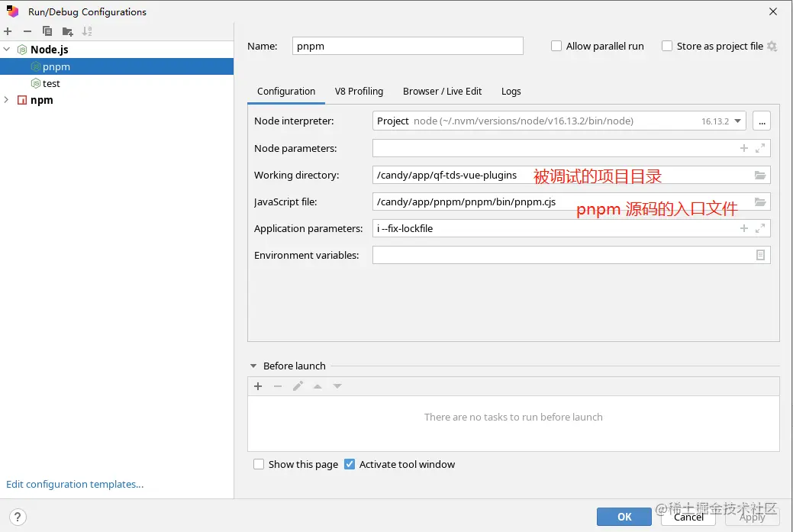Viewport: 793px width, 532px height.
Task: Move Before launch task up
Action: coord(318,386)
